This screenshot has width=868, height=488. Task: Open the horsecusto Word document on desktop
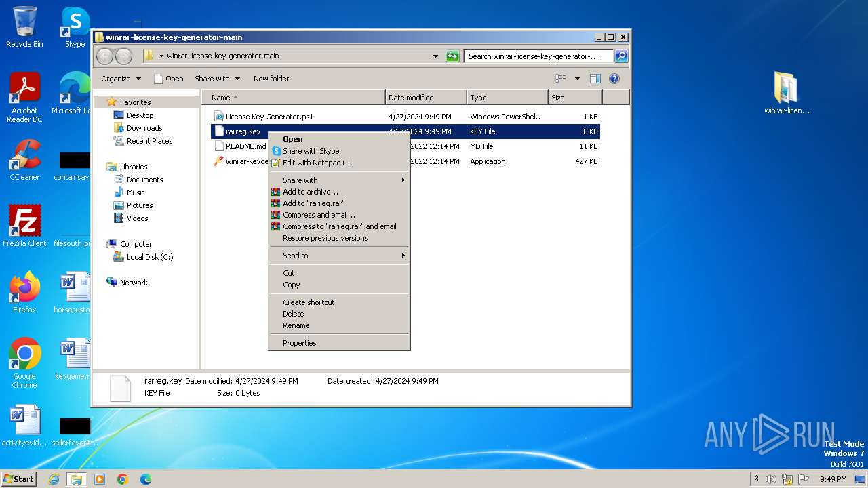tap(75, 292)
